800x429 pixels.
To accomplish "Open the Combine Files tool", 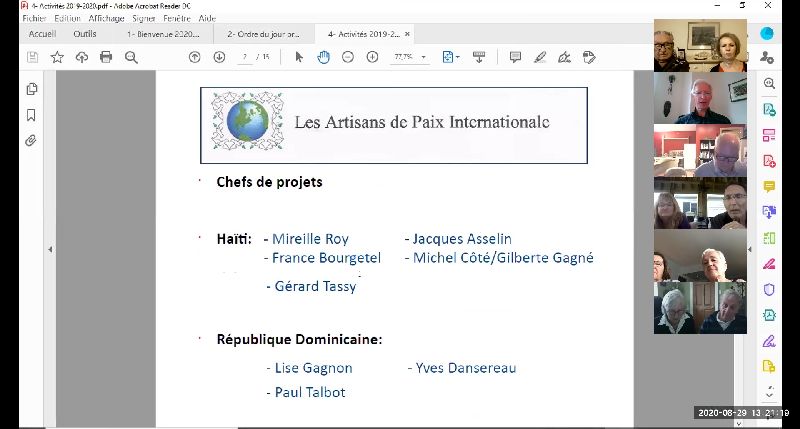I will pyautogui.click(x=769, y=212).
